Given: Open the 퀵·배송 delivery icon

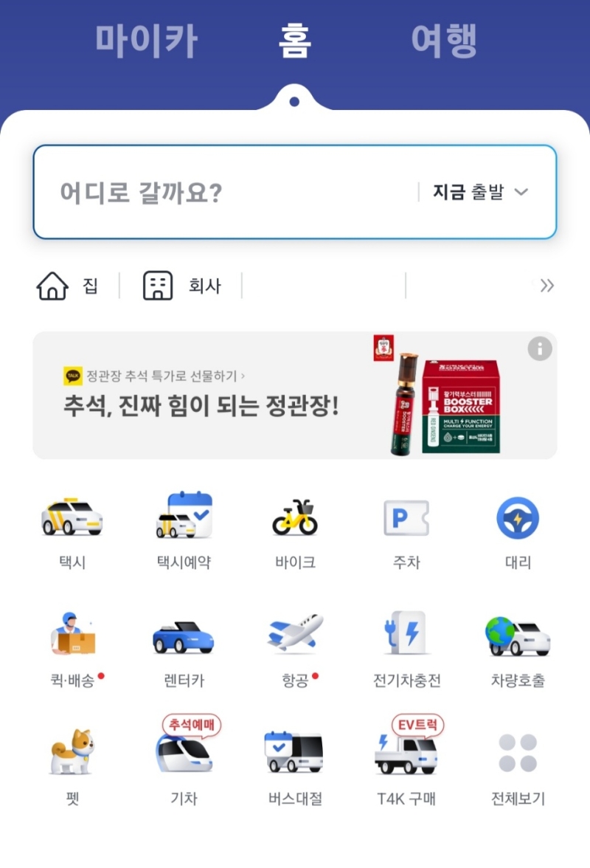Looking at the screenshot, I should point(72,634).
